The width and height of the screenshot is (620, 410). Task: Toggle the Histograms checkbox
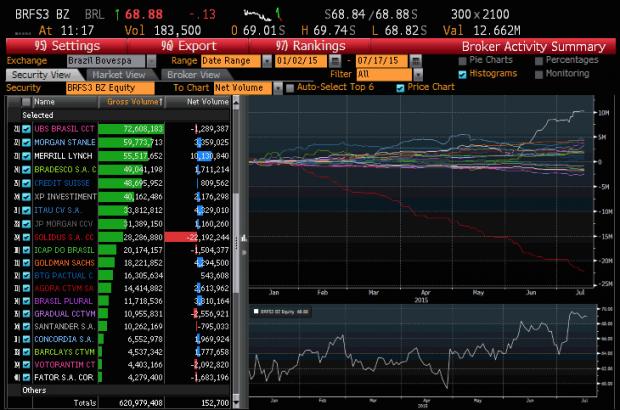point(461,74)
